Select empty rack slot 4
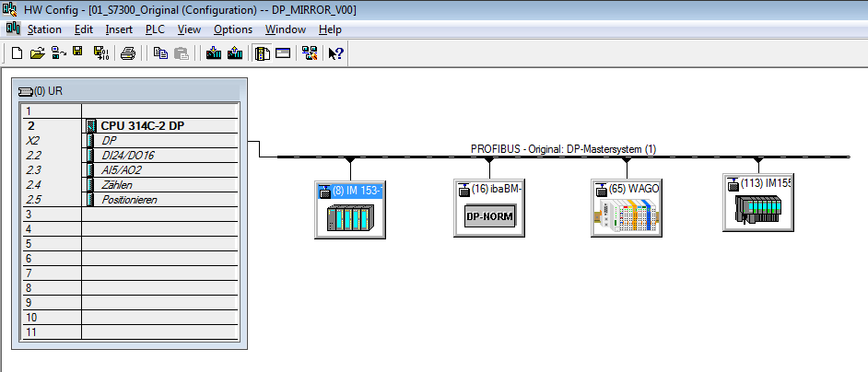868x372 pixels. coord(131,229)
